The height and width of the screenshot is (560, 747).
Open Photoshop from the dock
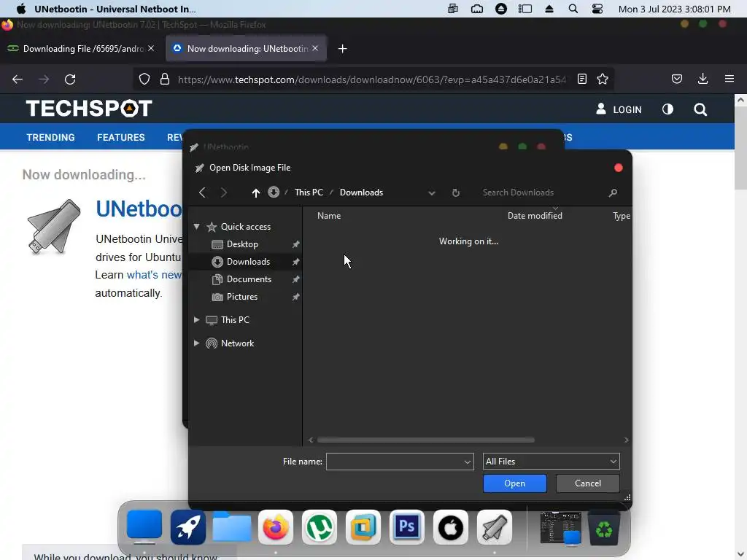point(407,527)
